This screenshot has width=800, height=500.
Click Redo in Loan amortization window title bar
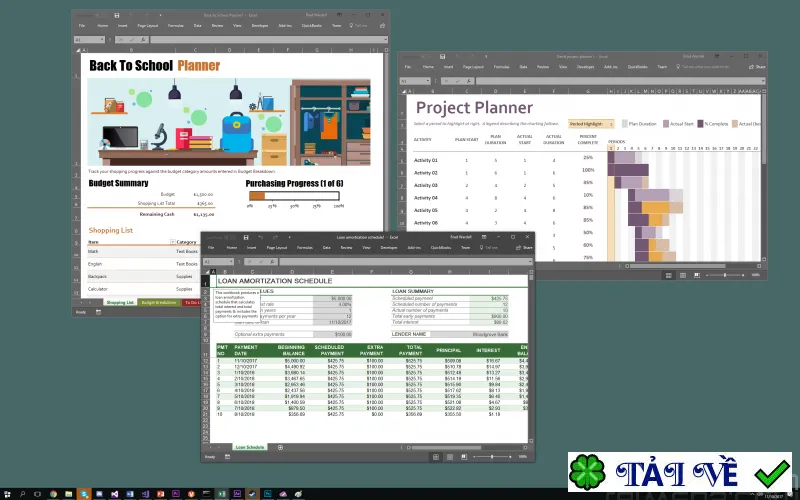point(274,237)
